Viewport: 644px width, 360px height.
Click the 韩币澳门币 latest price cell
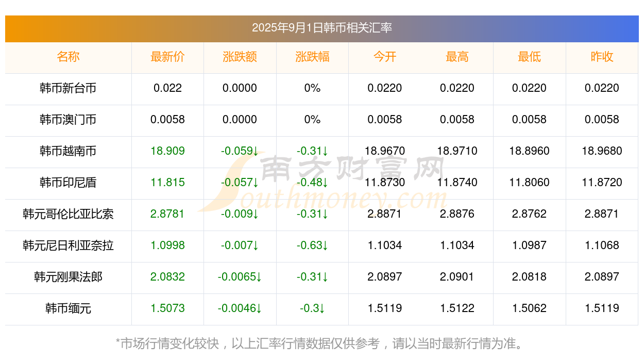point(167,120)
